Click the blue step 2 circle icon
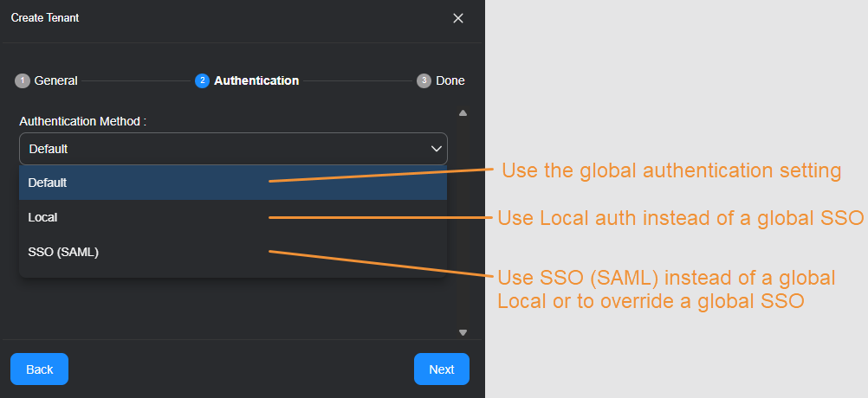The image size is (868, 398). tap(202, 80)
